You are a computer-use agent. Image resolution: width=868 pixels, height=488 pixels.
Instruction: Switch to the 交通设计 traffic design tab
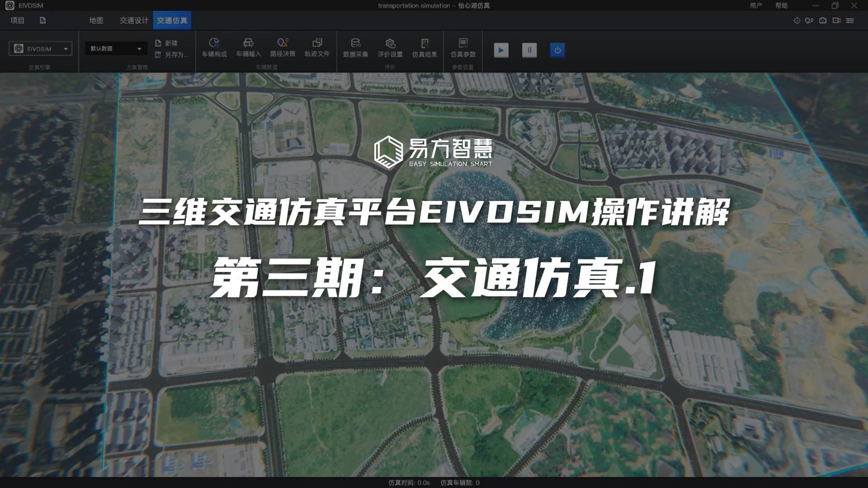(134, 20)
